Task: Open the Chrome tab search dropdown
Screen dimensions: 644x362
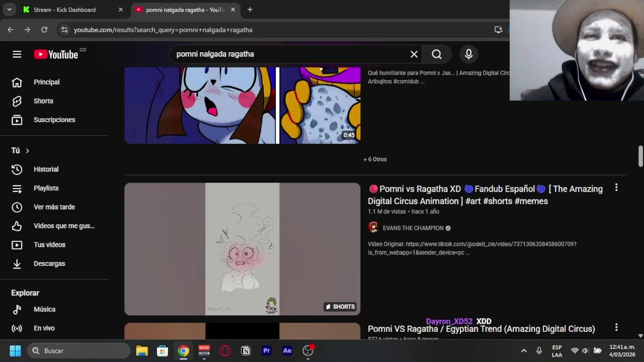Action: (9, 10)
